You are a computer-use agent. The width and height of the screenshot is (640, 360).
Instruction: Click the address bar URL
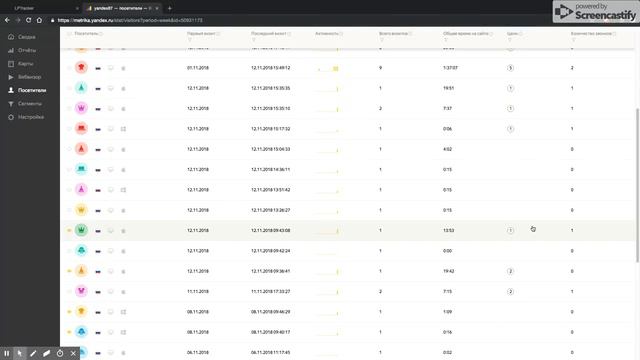(130, 20)
